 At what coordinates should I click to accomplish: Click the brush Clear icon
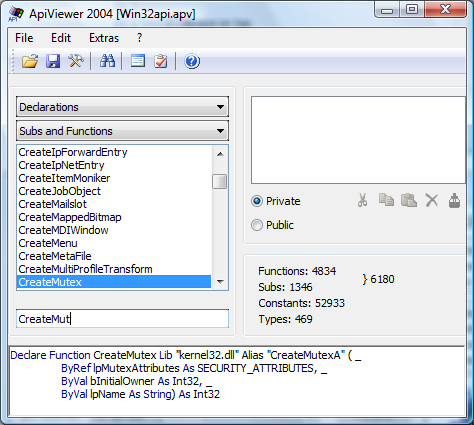[x=454, y=200]
